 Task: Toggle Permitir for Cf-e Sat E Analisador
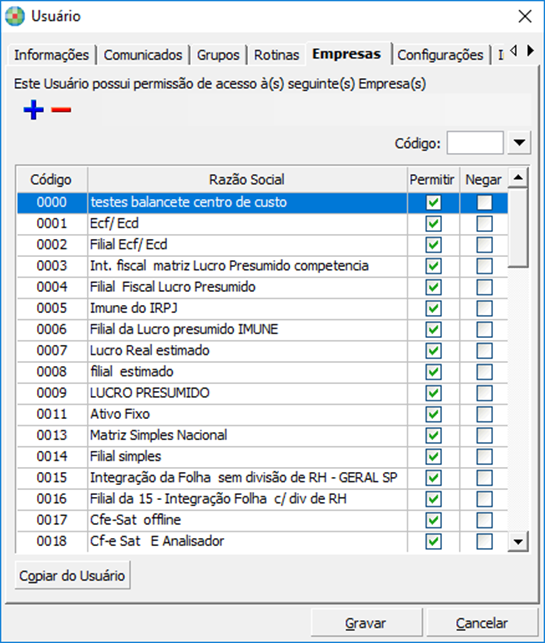pyautogui.click(x=433, y=542)
